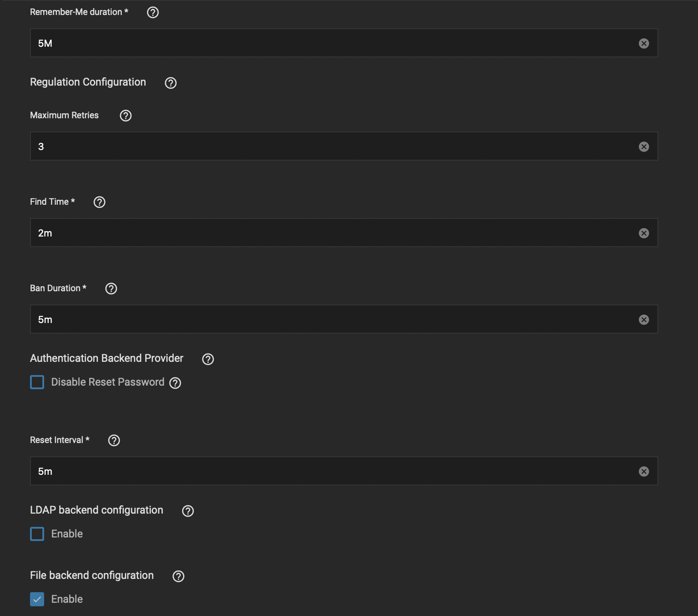The image size is (698, 616).
Task: Enable the Disable Reset Password checkbox
Action: click(38, 382)
